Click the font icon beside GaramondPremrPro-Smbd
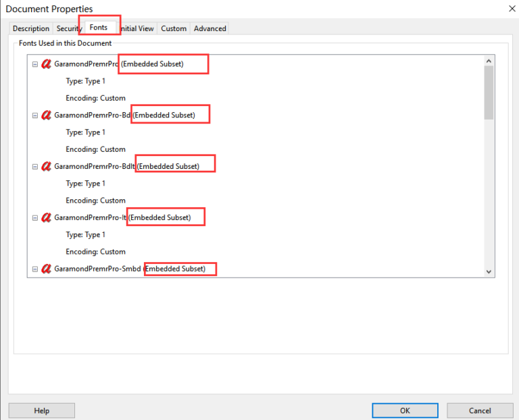This screenshot has width=519, height=420. click(x=46, y=269)
